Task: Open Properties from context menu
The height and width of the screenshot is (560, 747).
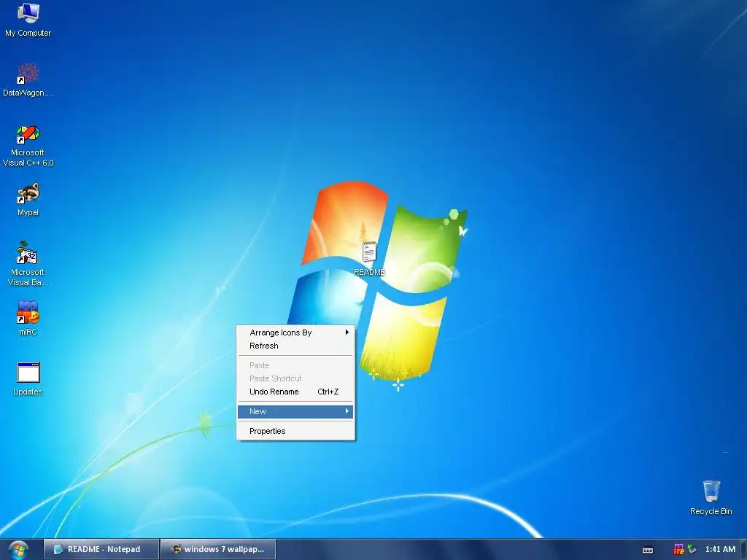Action: click(295, 431)
